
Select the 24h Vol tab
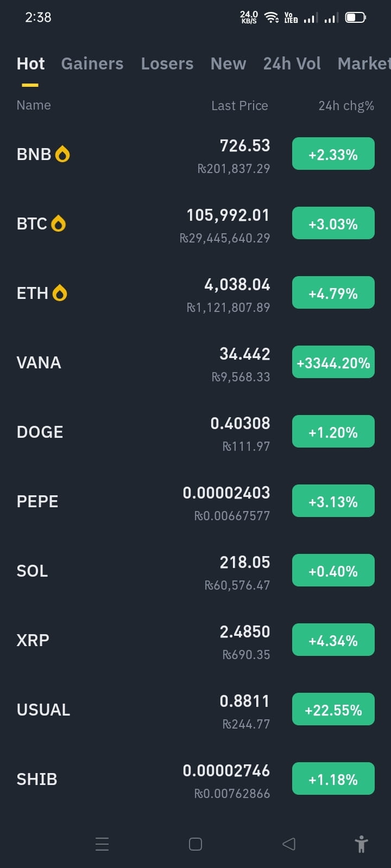click(x=292, y=63)
